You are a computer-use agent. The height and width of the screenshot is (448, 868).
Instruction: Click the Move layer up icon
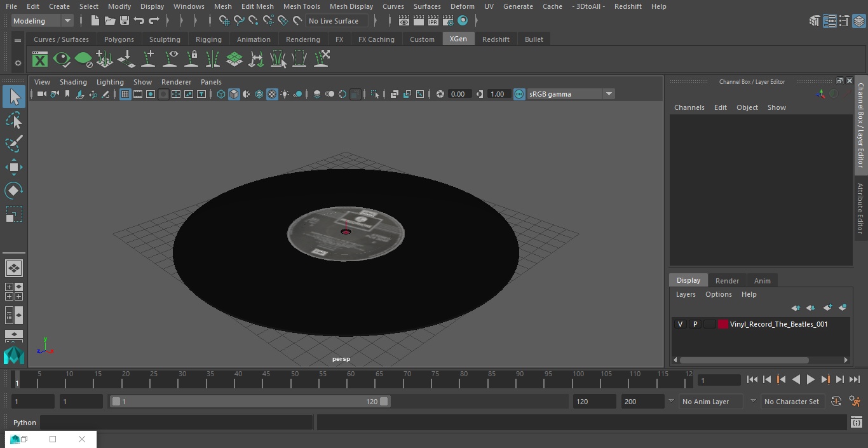(x=796, y=308)
